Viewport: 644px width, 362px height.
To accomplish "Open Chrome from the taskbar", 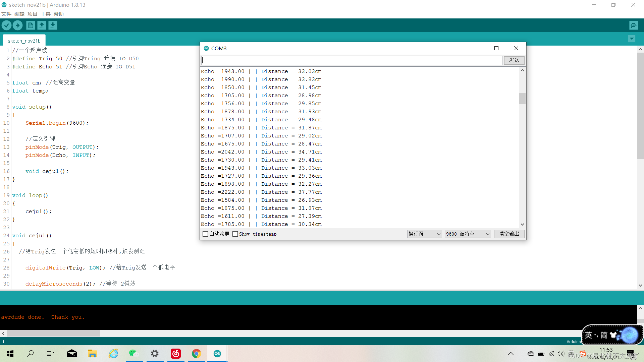I will click(196, 353).
